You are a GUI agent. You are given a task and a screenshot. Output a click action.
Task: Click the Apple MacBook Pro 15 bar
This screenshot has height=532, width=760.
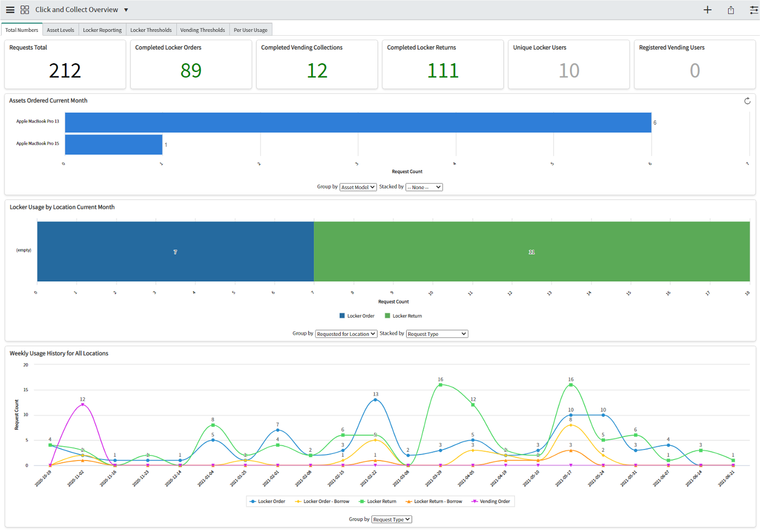(114, 145)
